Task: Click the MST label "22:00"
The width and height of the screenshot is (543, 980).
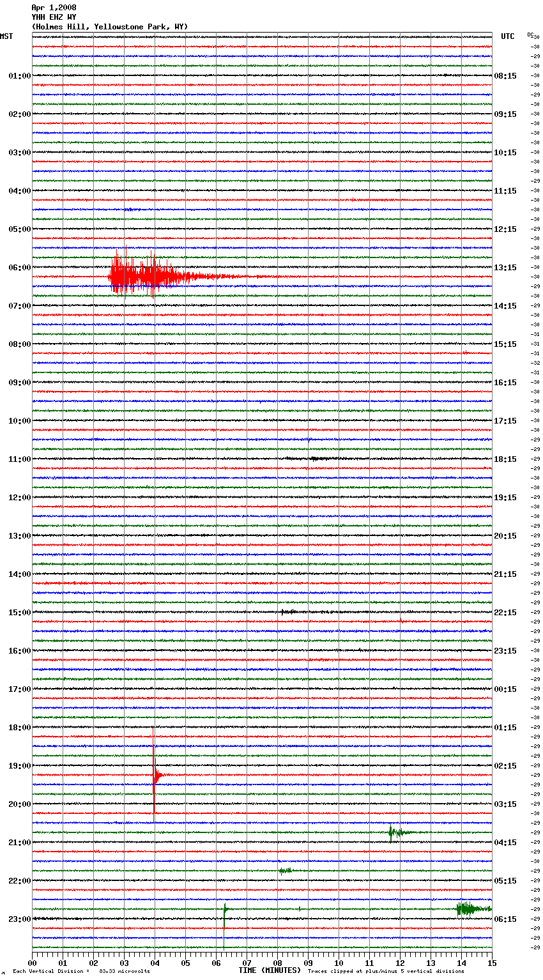Action: (x=20, y=881)
